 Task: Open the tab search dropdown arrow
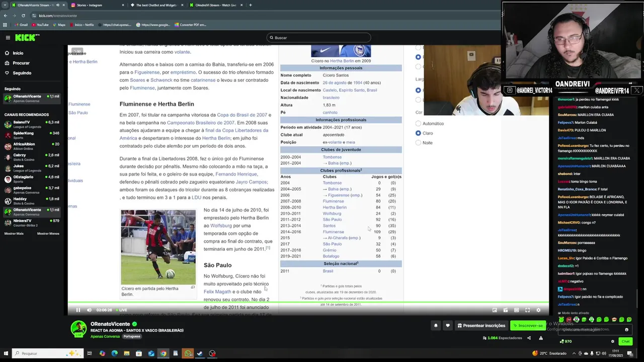(x=5, y=5)
